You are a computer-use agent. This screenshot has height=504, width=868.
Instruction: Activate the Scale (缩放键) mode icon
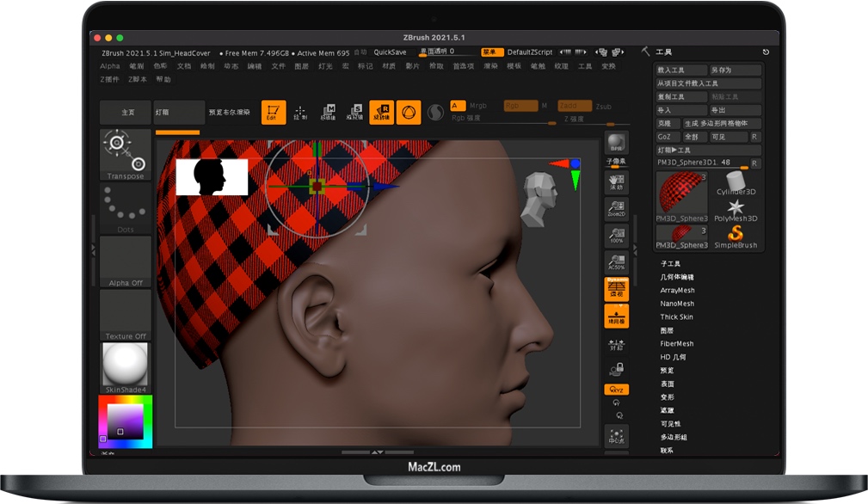[356, 110]
